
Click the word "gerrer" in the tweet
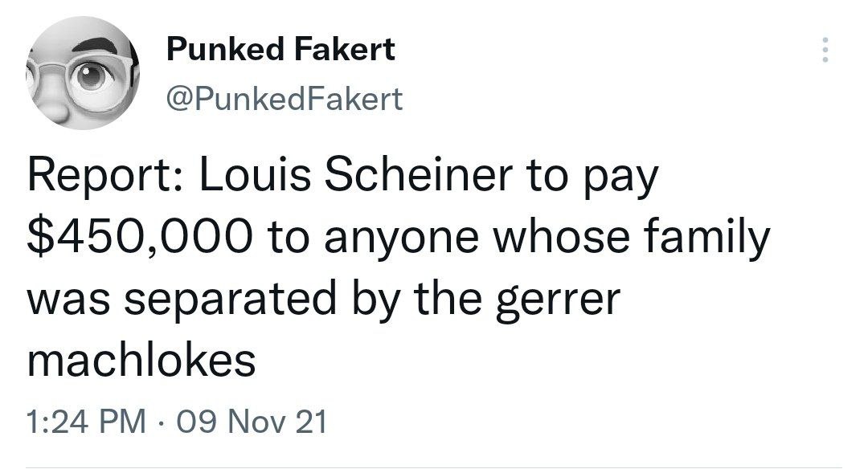coord(569,299)
